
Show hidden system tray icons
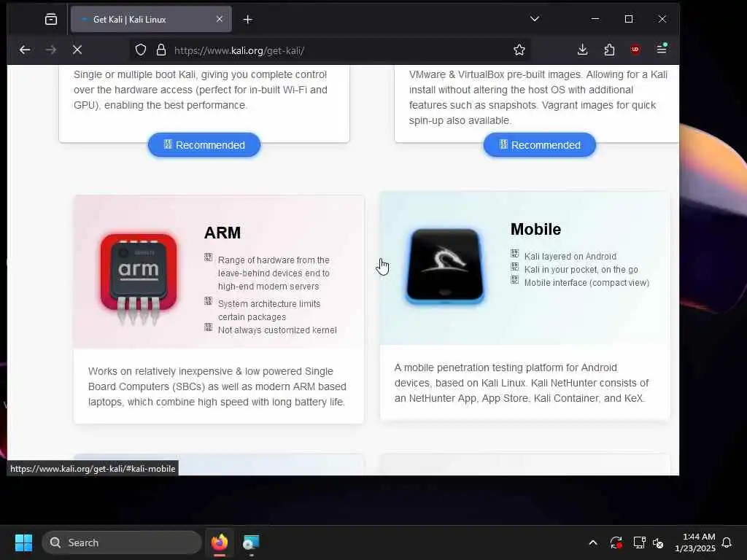(593, 542)
